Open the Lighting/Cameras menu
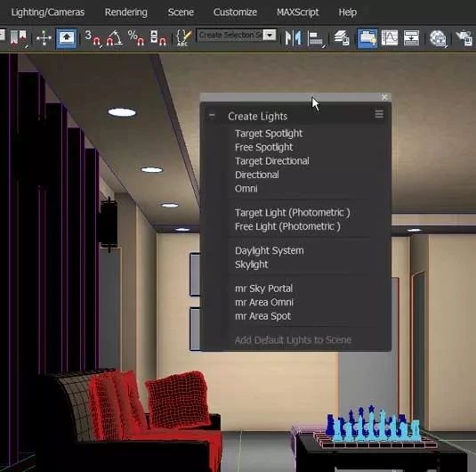 (48, 12)
